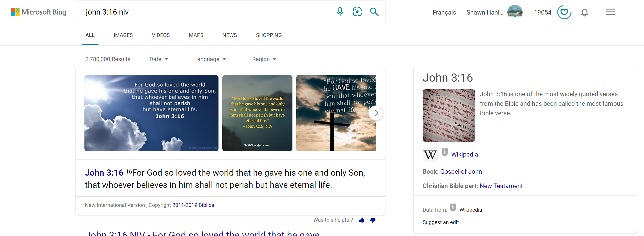Screen dimensions: 644x236
Task: Open visual search with the camera icon
Action: click(357, 12)
